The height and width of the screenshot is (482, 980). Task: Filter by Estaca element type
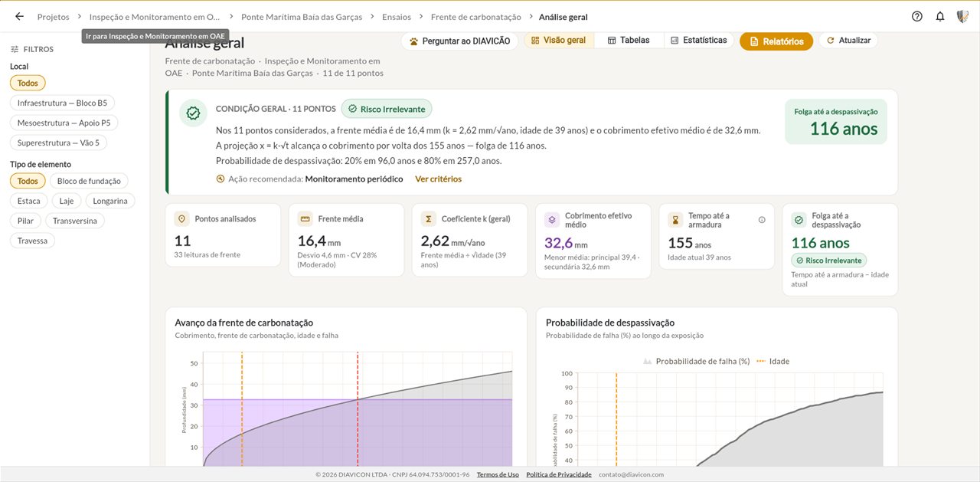pos(29,201)
